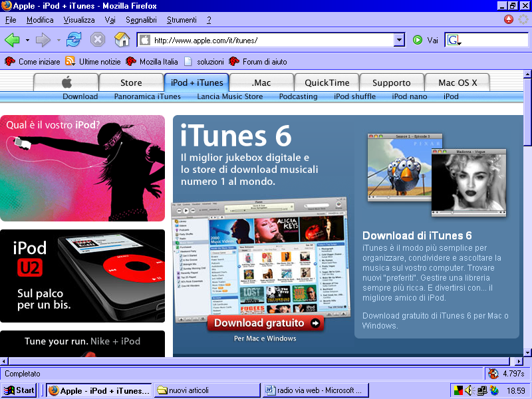Click the Download subnav link

coord(80,96)
